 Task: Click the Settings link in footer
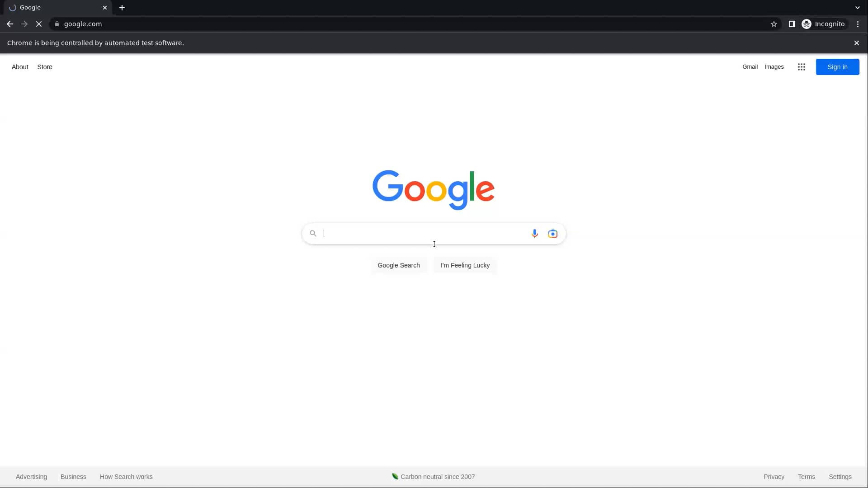coord(840,477)
